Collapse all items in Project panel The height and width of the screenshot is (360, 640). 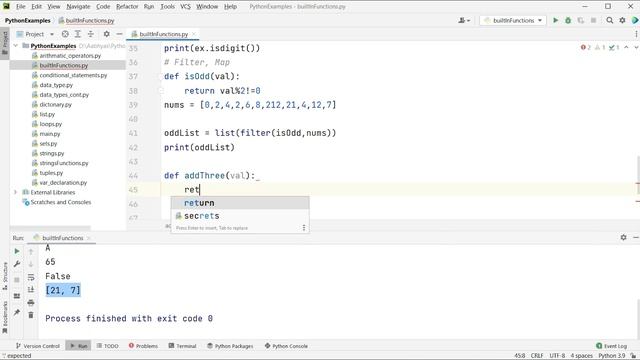(x=91, y=34)
